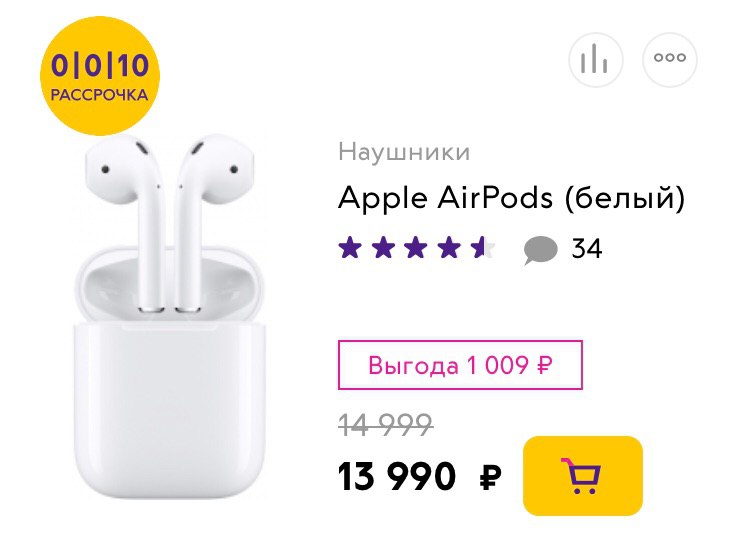Open the three-circle more options menu
Screen dimensions: 750x552
[x=670, y=60]
